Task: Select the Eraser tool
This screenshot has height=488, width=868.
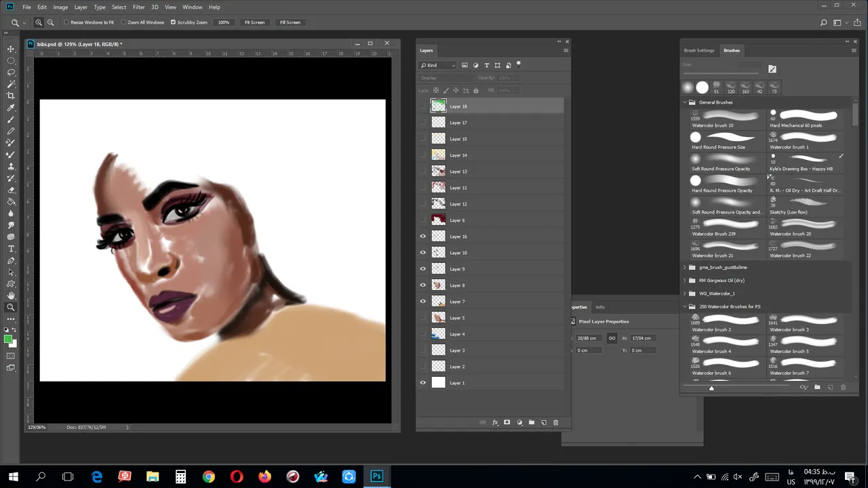Action: [11, 190]
